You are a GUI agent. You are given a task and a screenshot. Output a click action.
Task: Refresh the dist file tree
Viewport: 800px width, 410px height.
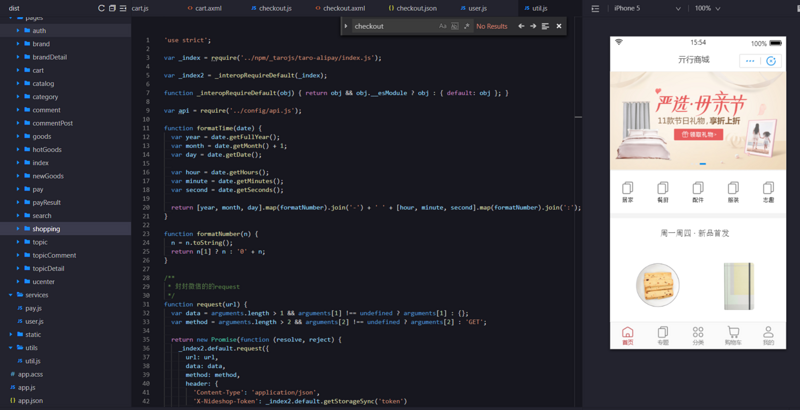[101, 8]
